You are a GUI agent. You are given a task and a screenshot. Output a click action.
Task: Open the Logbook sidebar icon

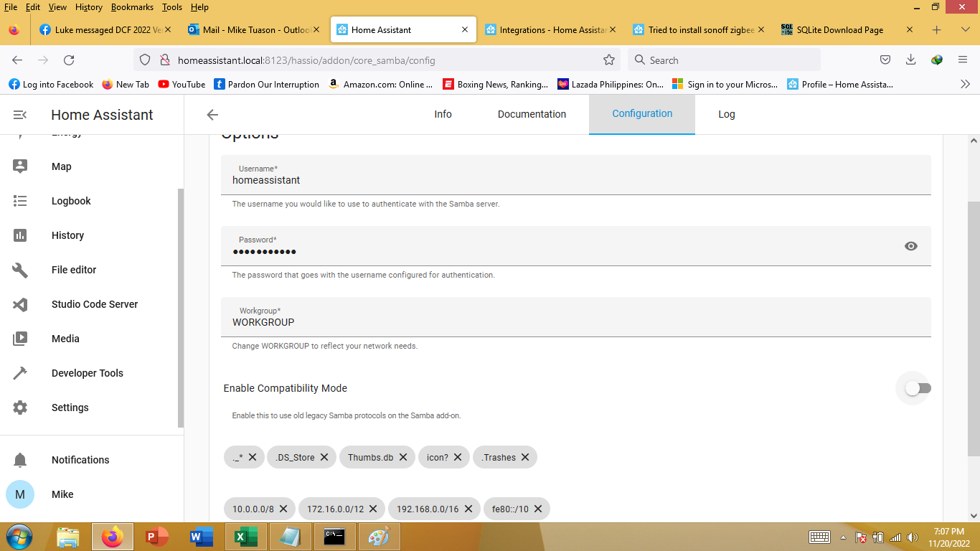pos(20,201)
